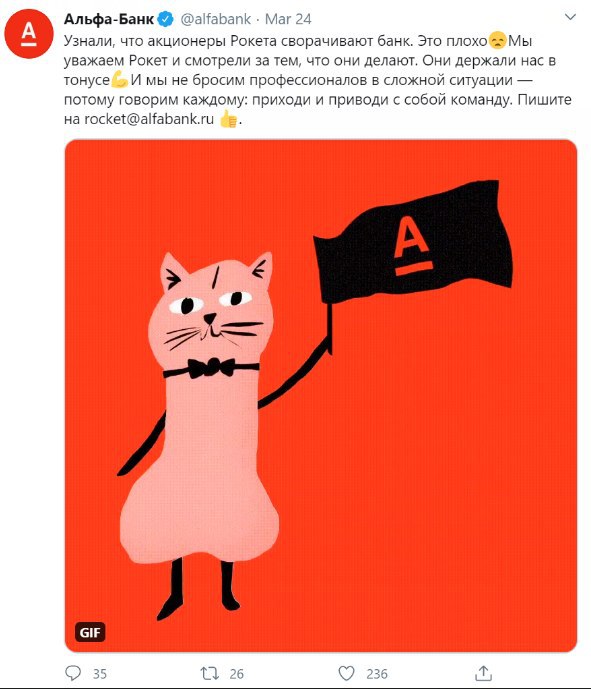
Task: Click the like count 236
Action: [377, 674]
